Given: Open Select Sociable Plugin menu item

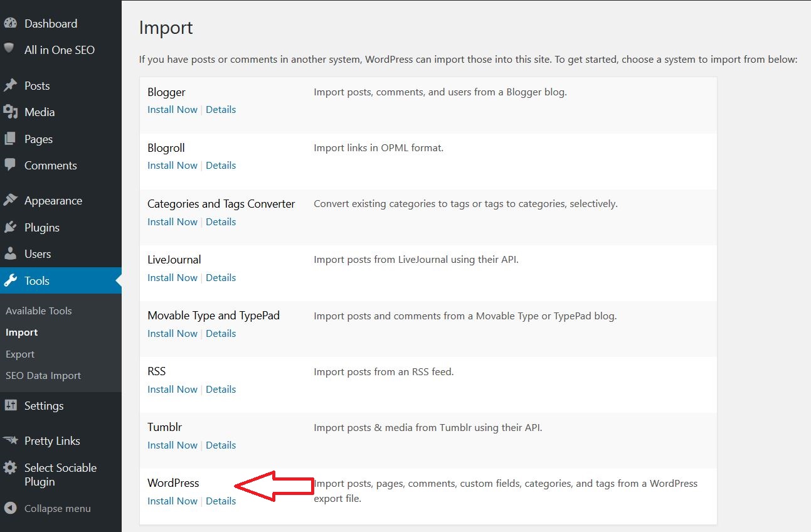Looking at the screenshot, I should 61,474.
